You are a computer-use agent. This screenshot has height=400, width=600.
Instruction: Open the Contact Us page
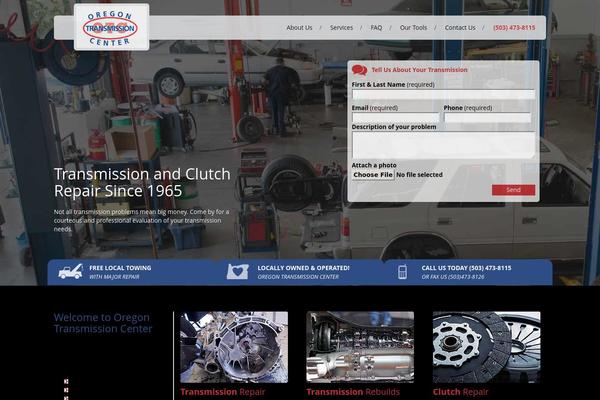pos(460,28)
